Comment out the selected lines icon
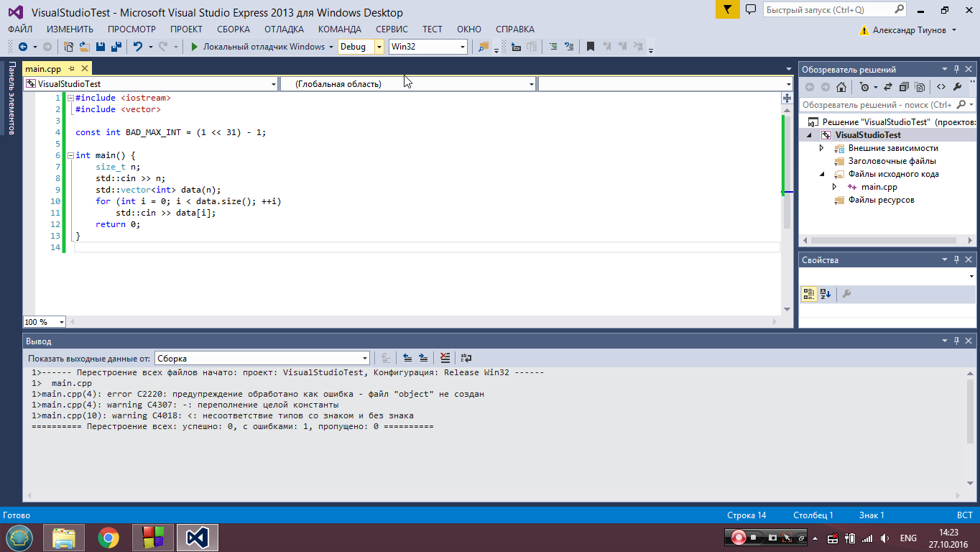Screen dimensions: 980x552 click(553, 47)
